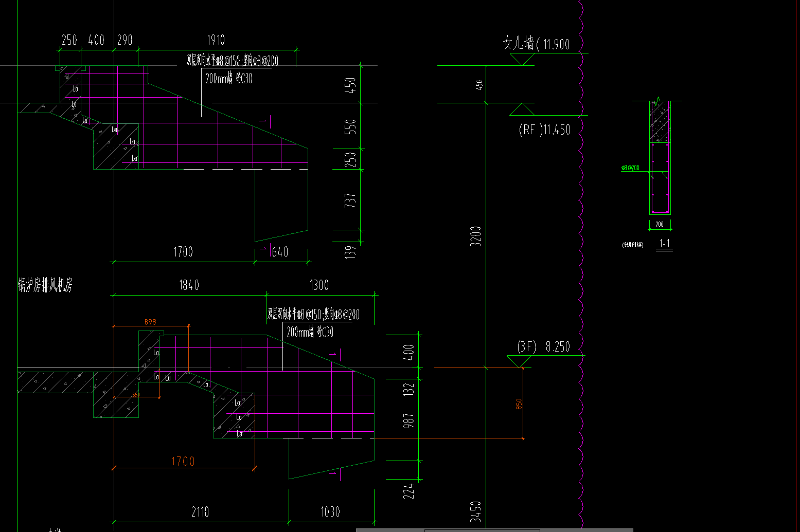This screenshot has width=800, height=532.
Task: Click the vertical 737 dimension text
Action: [x=350, y=200]
